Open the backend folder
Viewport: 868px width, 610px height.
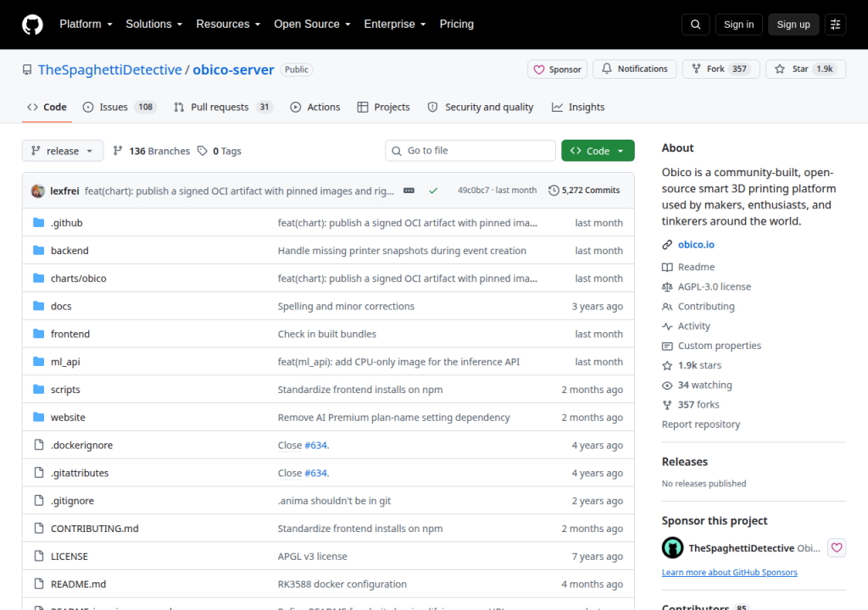(x=70, y=250)
